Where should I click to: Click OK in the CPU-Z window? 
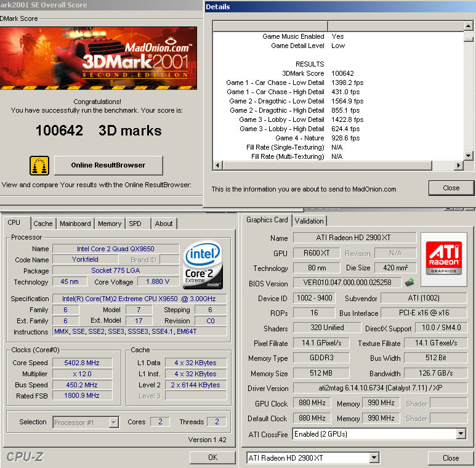212,458
